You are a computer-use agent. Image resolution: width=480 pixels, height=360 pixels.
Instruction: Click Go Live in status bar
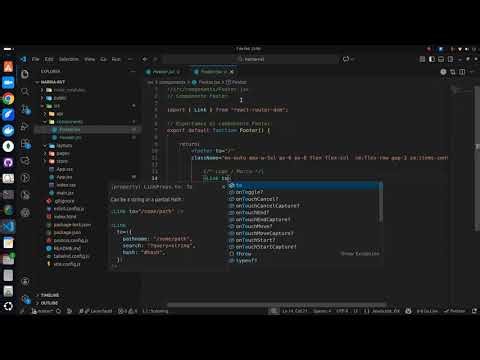tap(427, 311)
